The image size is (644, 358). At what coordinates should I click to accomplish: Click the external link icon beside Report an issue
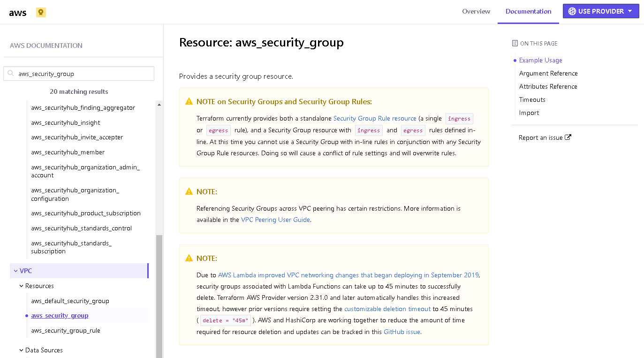(x=568, y=137)
